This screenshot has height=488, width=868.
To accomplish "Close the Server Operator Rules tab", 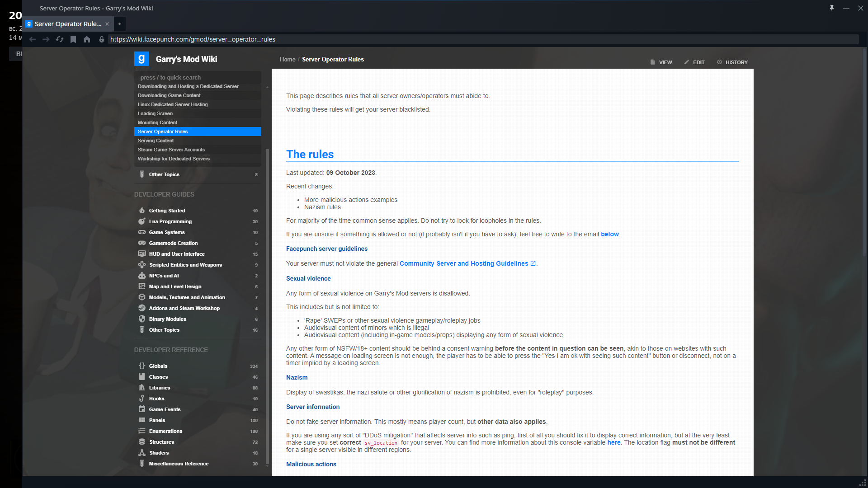I will click(107, 24).
